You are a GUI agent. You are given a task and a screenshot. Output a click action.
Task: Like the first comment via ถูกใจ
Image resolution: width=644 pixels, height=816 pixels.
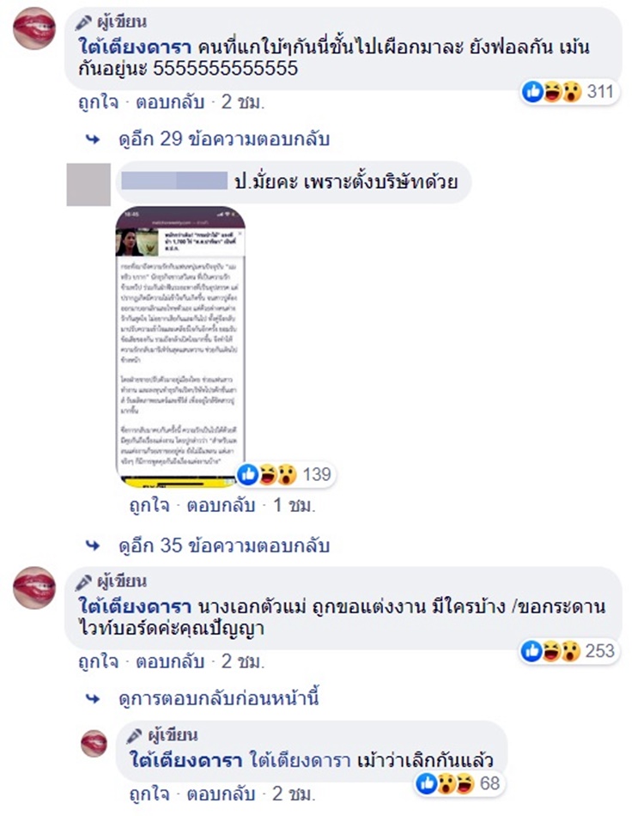pyautogui.click(x=98, y=102)
